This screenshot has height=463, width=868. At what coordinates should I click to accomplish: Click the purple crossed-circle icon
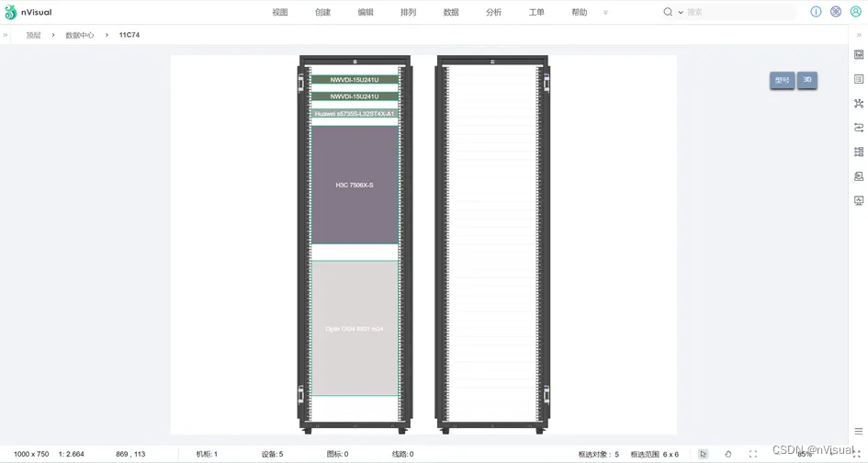click(836, 12)
